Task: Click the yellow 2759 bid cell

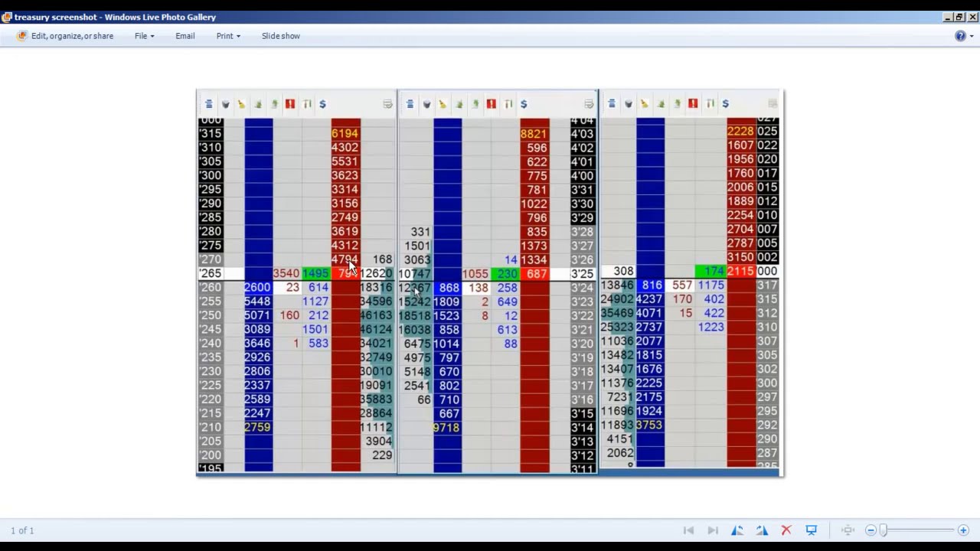Action: (257, 428)
